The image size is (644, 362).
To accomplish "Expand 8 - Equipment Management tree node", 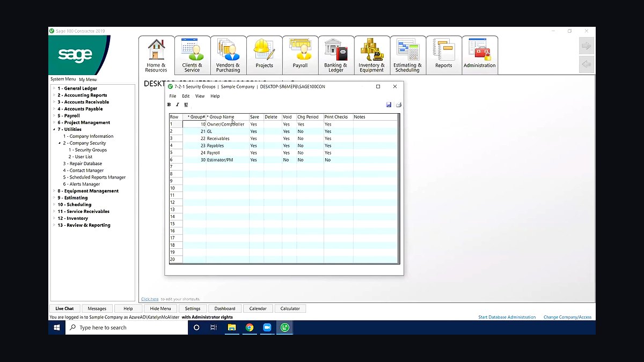I will click(54, 191).
